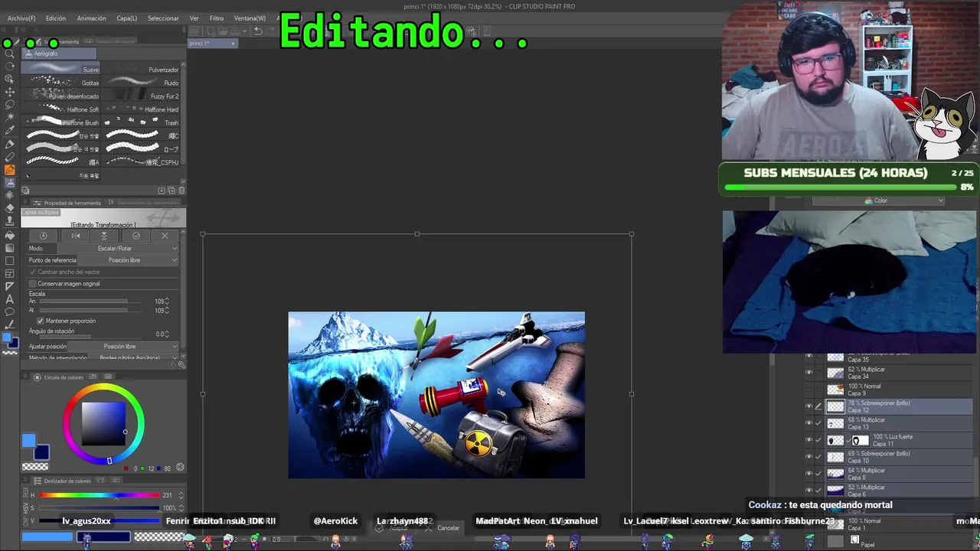
Task: Cancel transformation with the X icon
Action: click(165, 236)
